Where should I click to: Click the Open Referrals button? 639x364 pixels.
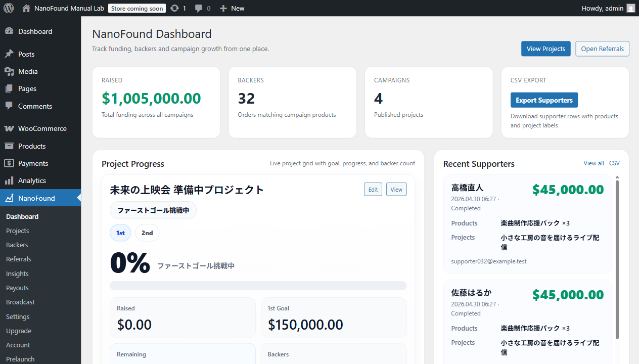tap(602, 49)
